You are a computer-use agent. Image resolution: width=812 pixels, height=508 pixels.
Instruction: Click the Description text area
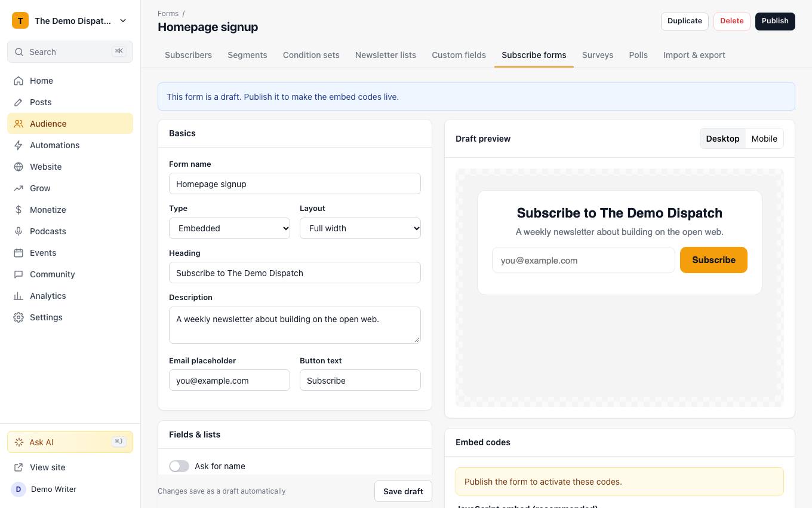pos(295,325)
